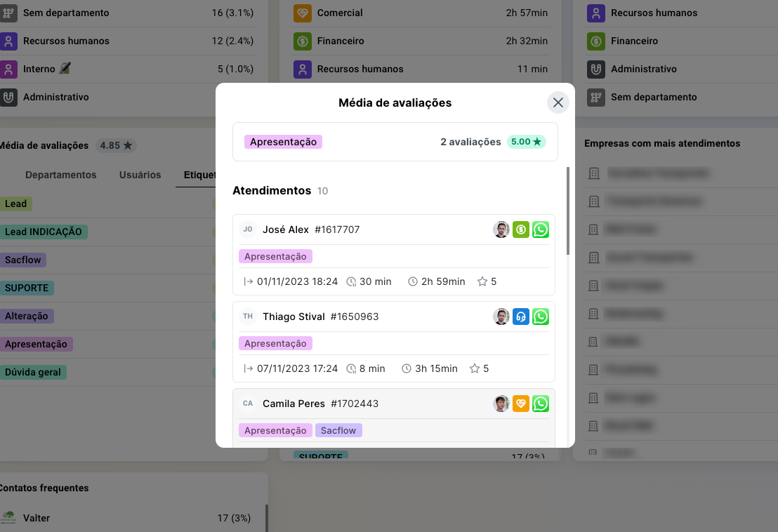Switch to the Usuários tab
778x532 pixels.
[x=140, y=175]
